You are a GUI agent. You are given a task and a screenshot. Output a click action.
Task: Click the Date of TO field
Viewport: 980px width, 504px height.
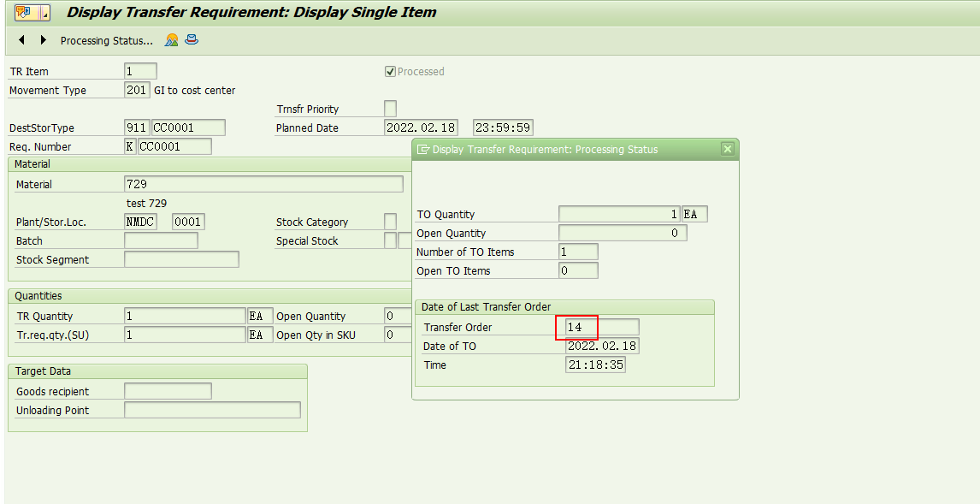(x=602, y=346)
